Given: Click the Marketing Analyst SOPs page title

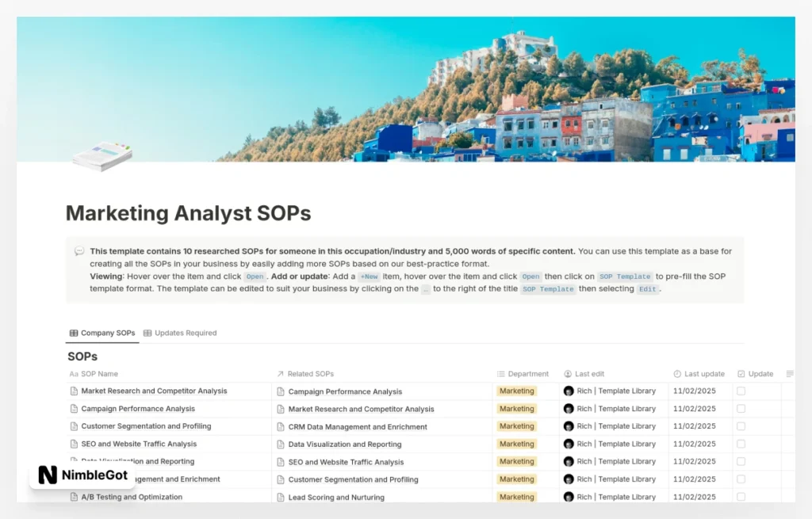Looking at the screenshot, I should 188,213.
